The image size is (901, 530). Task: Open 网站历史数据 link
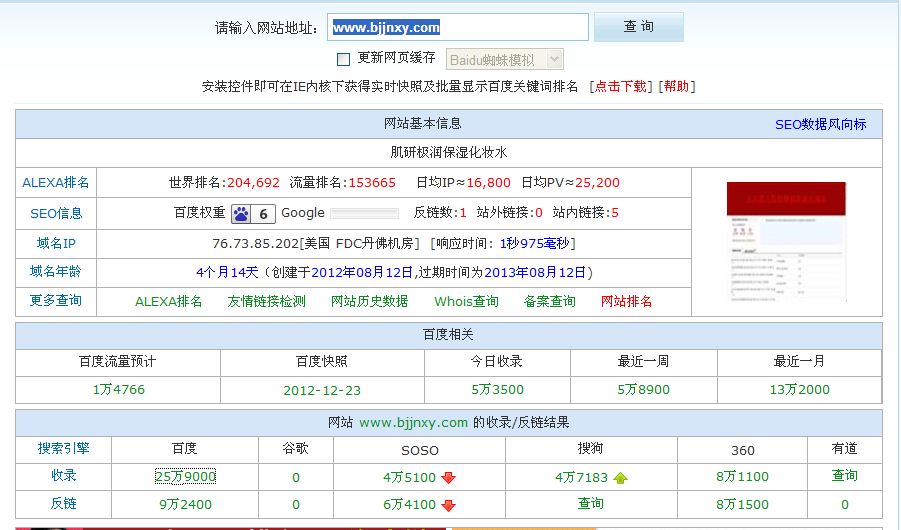point(369,301)
